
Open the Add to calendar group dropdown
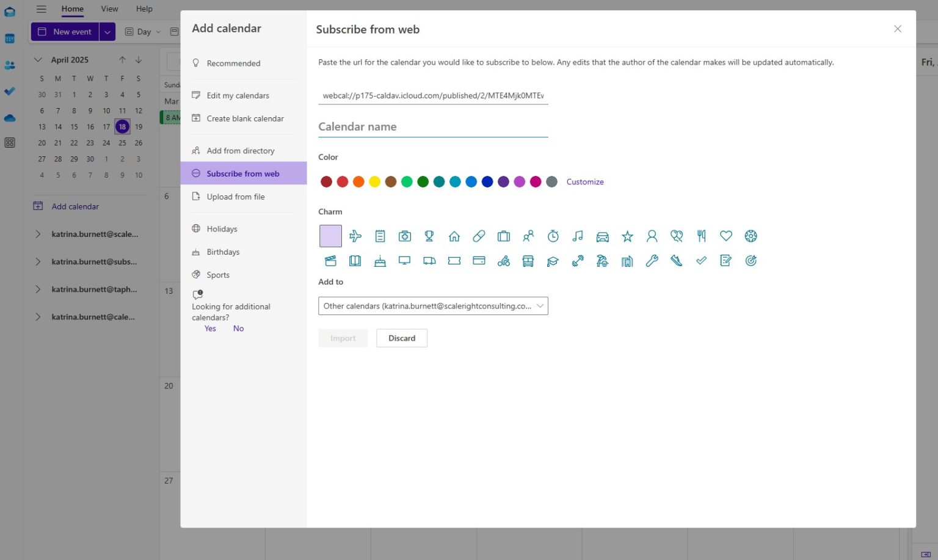pyautogui.click(x=433, y=306)
